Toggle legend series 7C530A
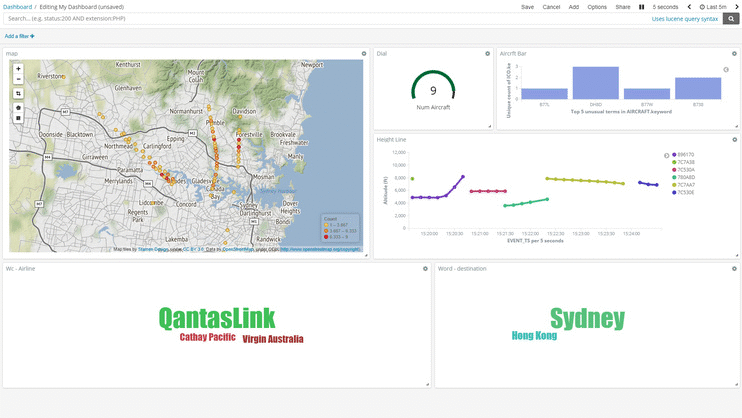Image resolution: width=742 pixels, height=418 pixels. coord(683,170)
